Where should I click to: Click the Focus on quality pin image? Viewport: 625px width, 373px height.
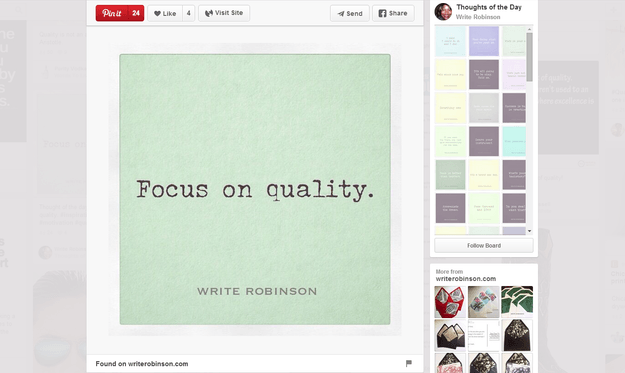coord(255,189)
